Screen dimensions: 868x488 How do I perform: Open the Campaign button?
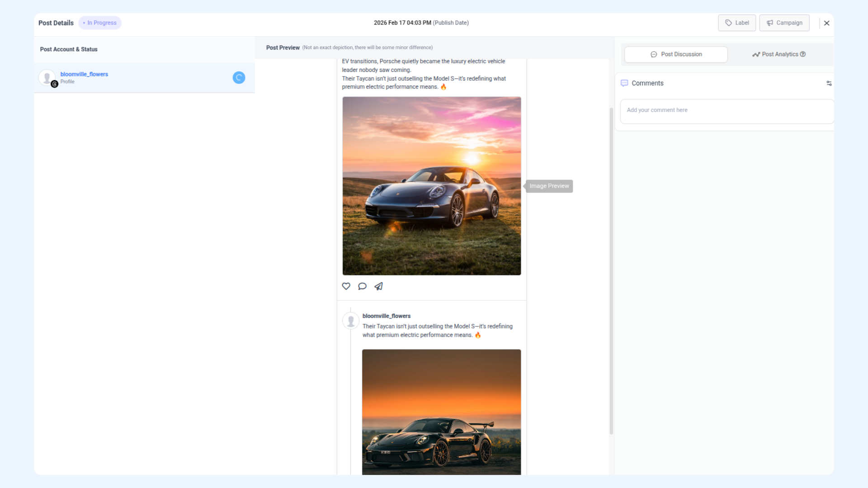pyautogui.click(x=784, y=23)
